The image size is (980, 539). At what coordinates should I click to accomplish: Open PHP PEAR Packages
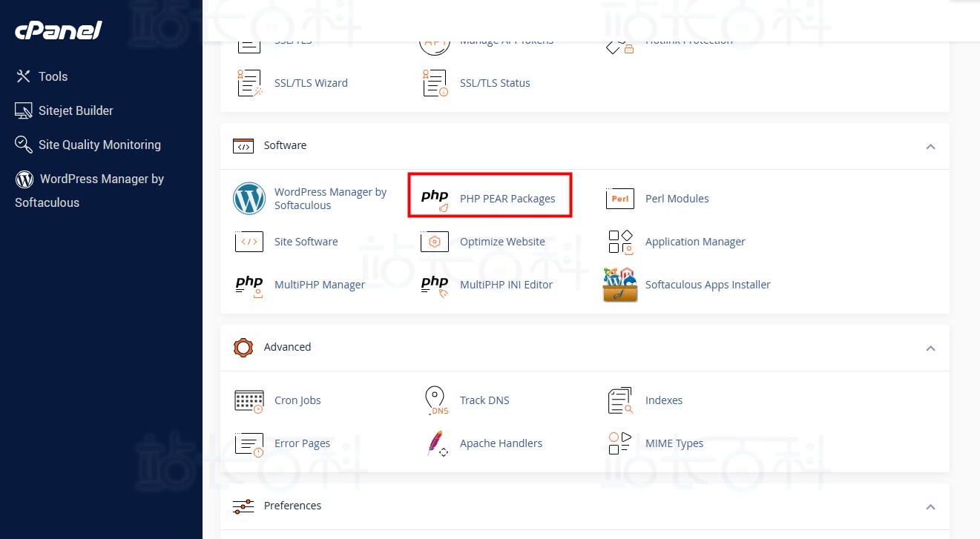click(x=509, y=198)
